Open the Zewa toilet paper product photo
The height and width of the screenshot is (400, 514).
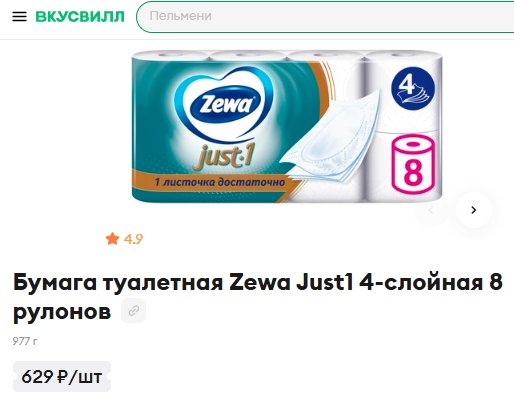pos(287,127)
